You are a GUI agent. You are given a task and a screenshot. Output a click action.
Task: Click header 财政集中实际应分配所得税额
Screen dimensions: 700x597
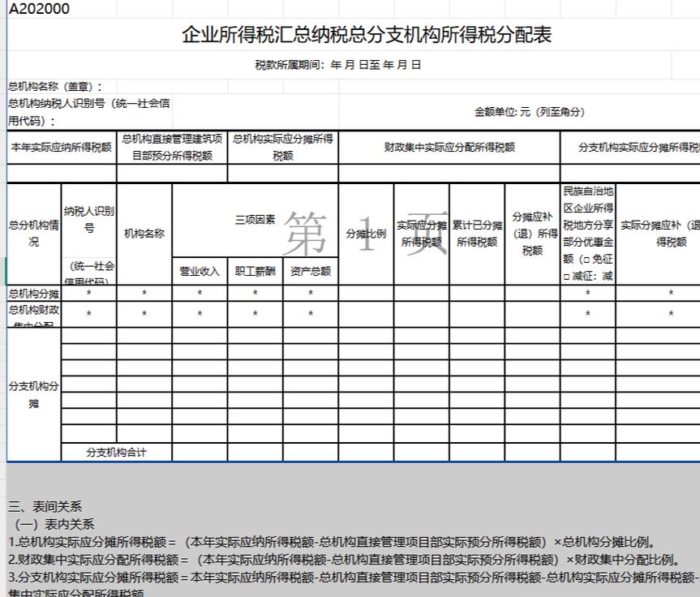[x=449, y=148]
